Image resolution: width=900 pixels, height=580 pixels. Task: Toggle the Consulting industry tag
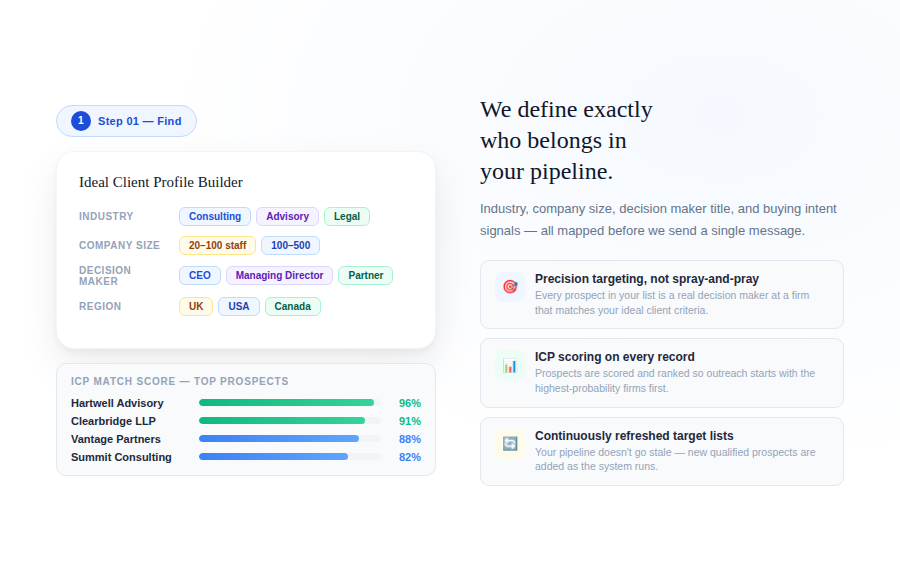215,217
